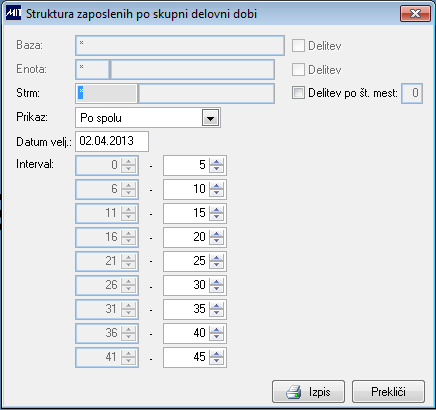
Task: Decrease the interval upper value of 10
Action: (217, 193)
